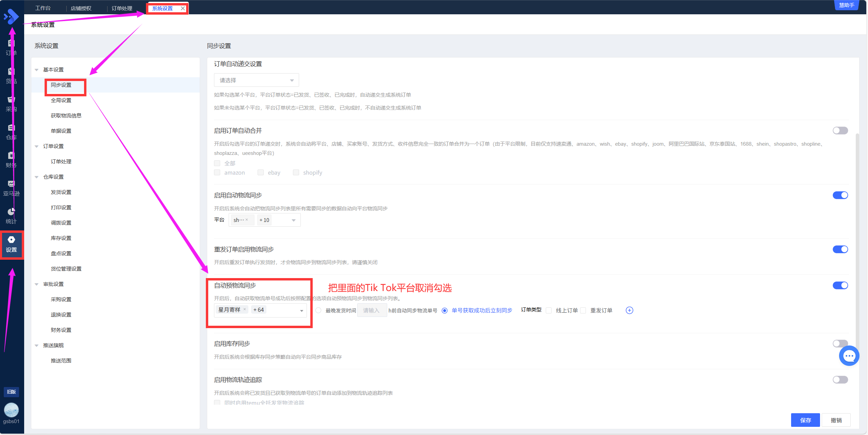Check the 线上订单 checkbox
Screen dimensions: 868x435
548,310
